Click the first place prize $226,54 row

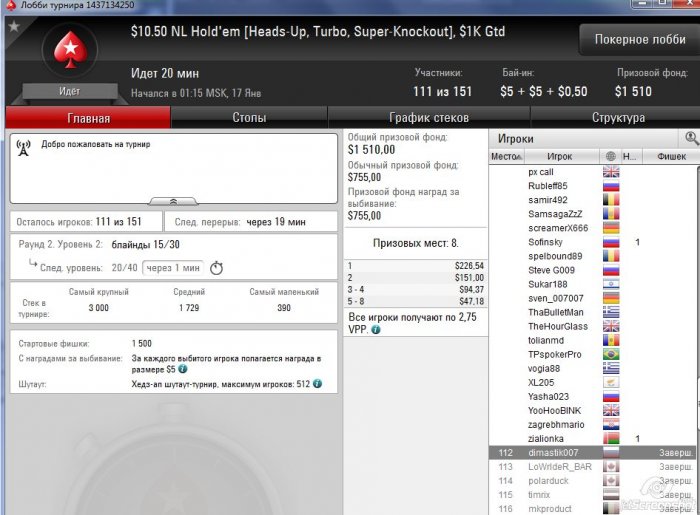click(416, 266)
